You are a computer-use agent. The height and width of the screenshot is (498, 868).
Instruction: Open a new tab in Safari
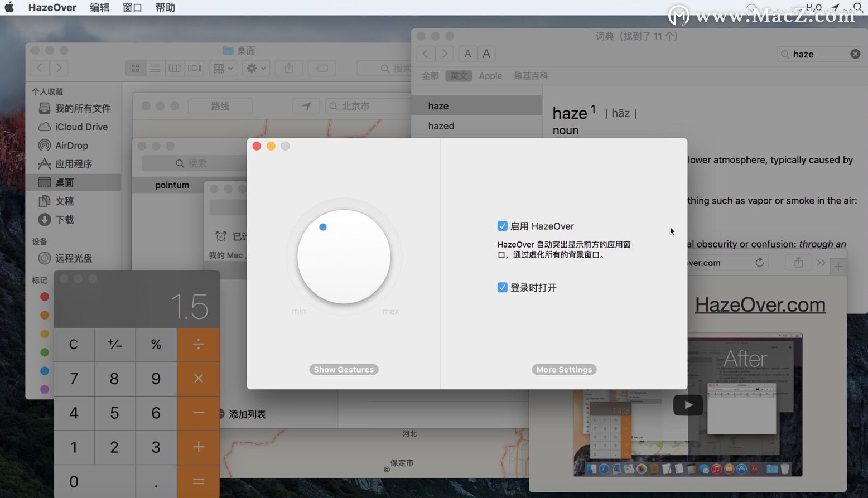pos(838,267)
